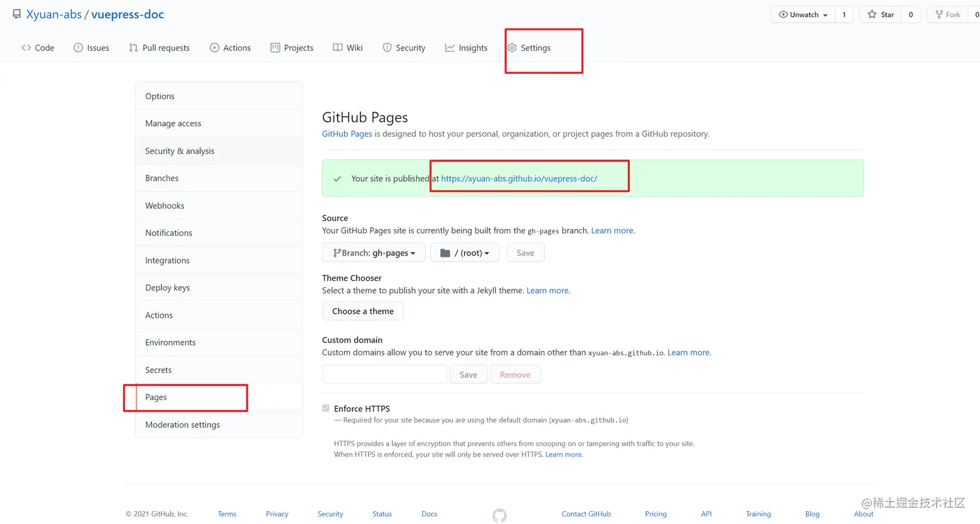
Task: Open the vuepress-doc repository link
Action: pyautogui.click(x=128, y=14)
